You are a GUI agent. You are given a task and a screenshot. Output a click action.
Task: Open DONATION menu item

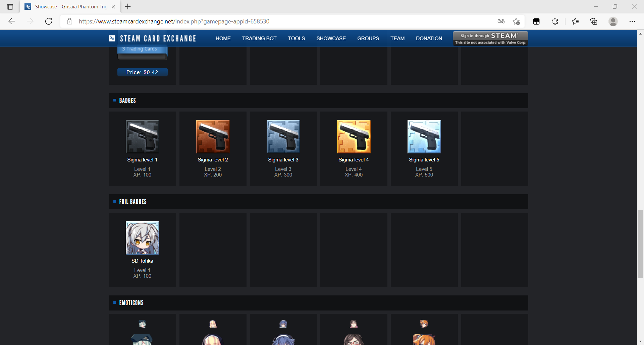[429, 39]
